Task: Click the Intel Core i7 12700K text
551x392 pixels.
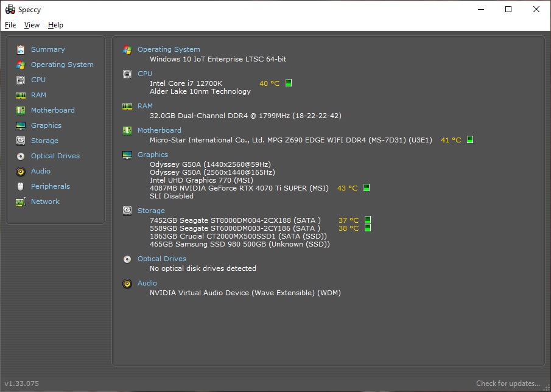Action: point(186,83)
